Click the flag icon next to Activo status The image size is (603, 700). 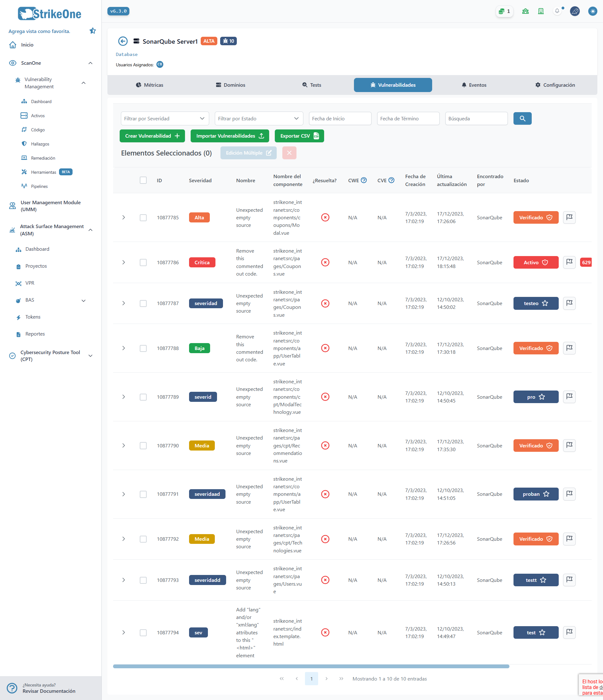(x=569, y=262)
